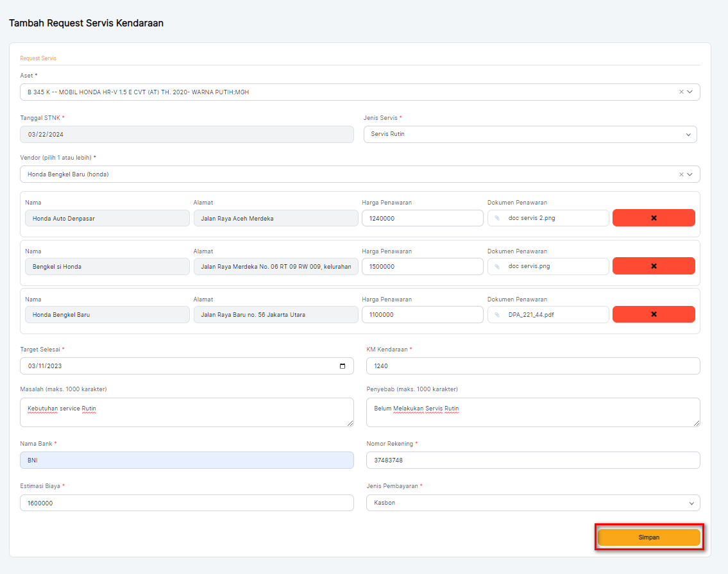Open the Jenis Pembayaran dropdown

(x=691, y=503)
